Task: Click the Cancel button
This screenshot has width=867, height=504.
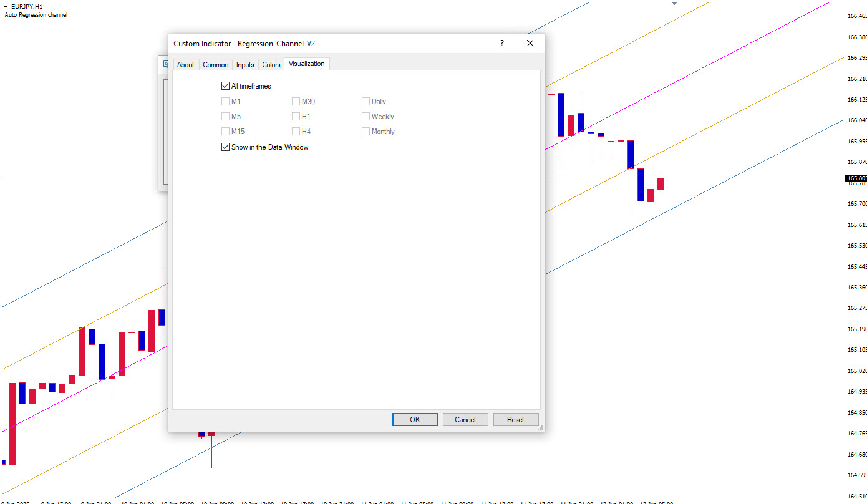Action: tap(465, 420)
